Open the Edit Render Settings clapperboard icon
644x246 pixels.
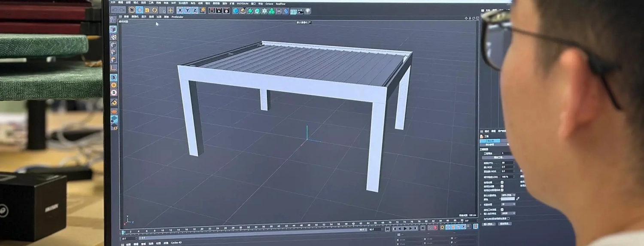click(x=226, y=10)
